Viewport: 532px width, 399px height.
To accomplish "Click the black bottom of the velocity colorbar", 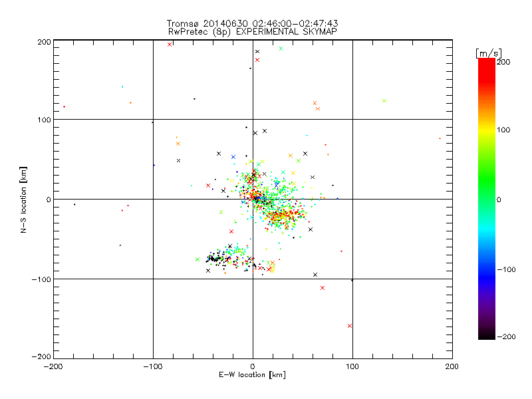I will pos(487,334).
